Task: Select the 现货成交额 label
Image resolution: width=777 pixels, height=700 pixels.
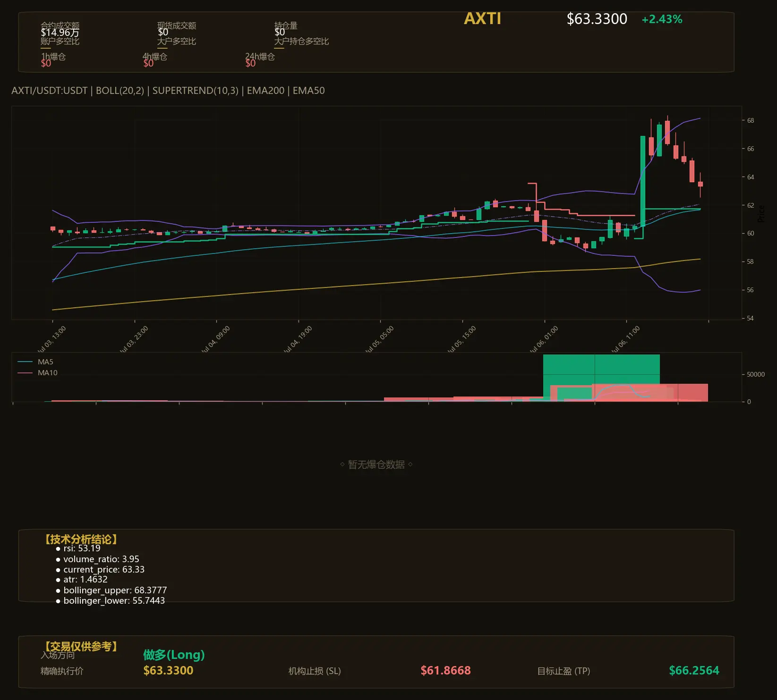Action: (x=177, y=25)
